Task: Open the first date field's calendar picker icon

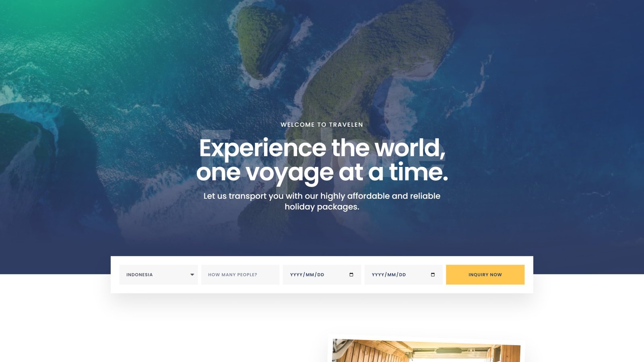Action: [351, 275]
